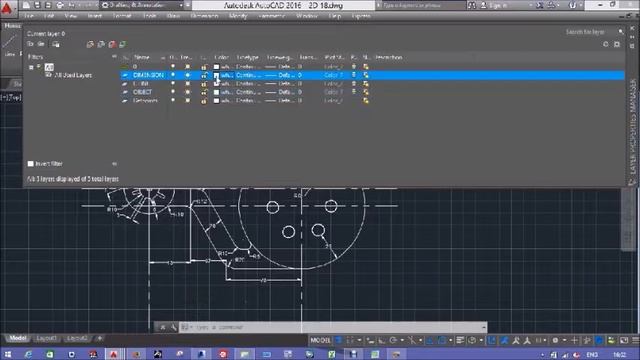Click the red Delete Layer icon
The height and width of the screenshot is (360, 640).
(x=112, y=44)
